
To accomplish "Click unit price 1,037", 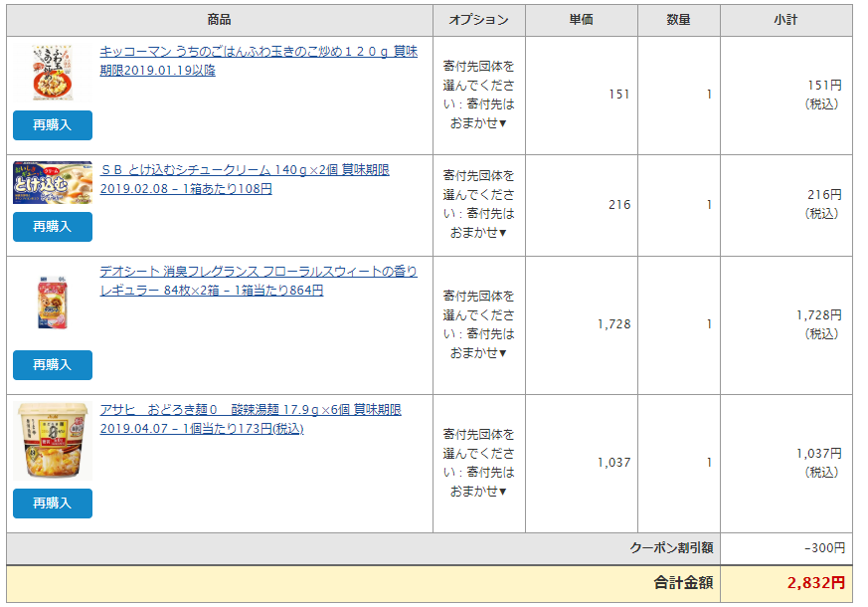I will [613, 463].
